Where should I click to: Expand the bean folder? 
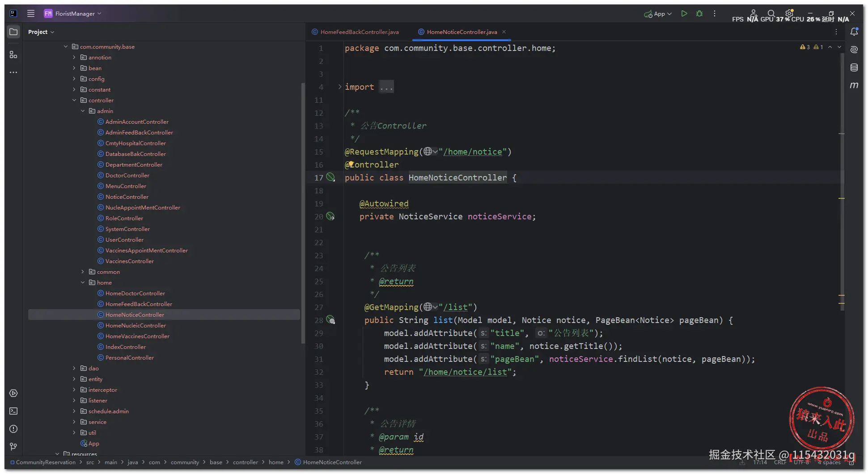pyautogui.click(x=74, y=68)
